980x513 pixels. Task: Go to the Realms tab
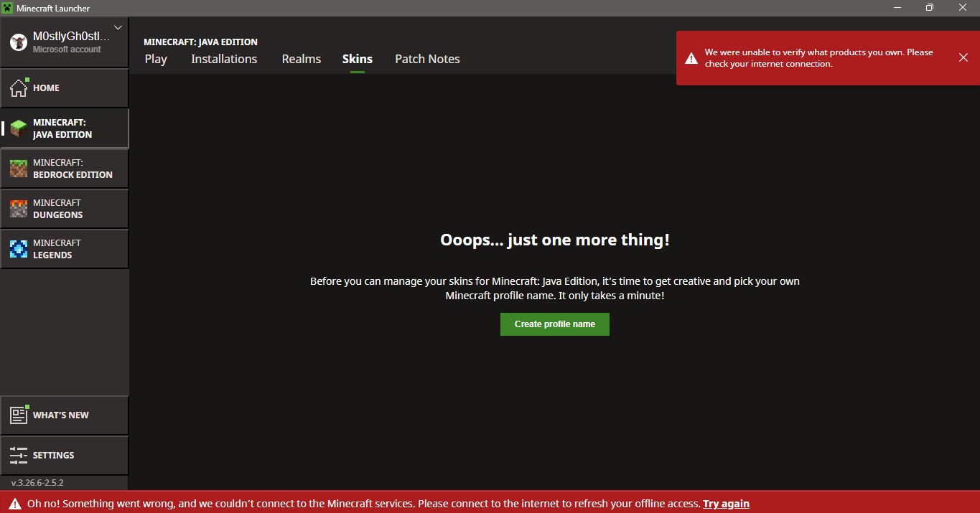click(x=301, y=59)
